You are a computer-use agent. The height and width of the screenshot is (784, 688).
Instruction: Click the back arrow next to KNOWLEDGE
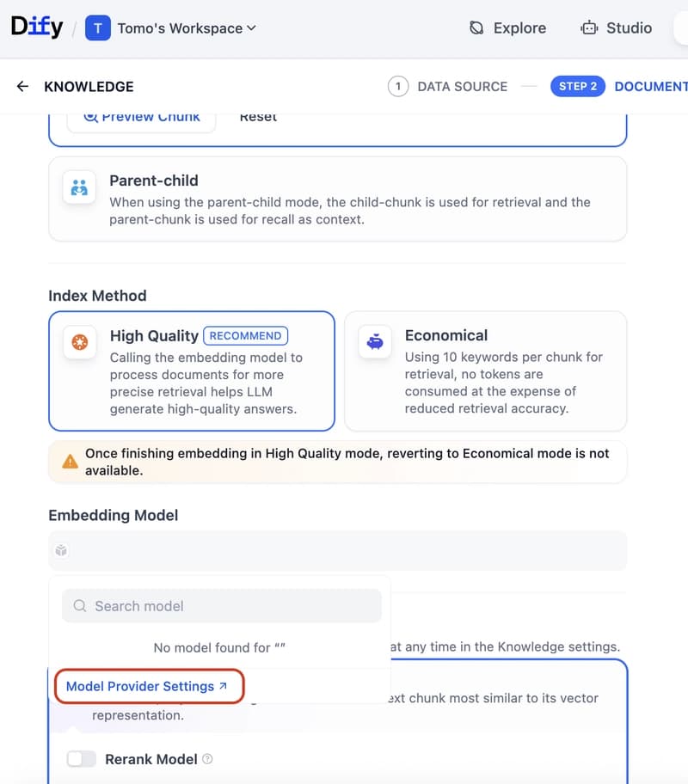[21, 86]
